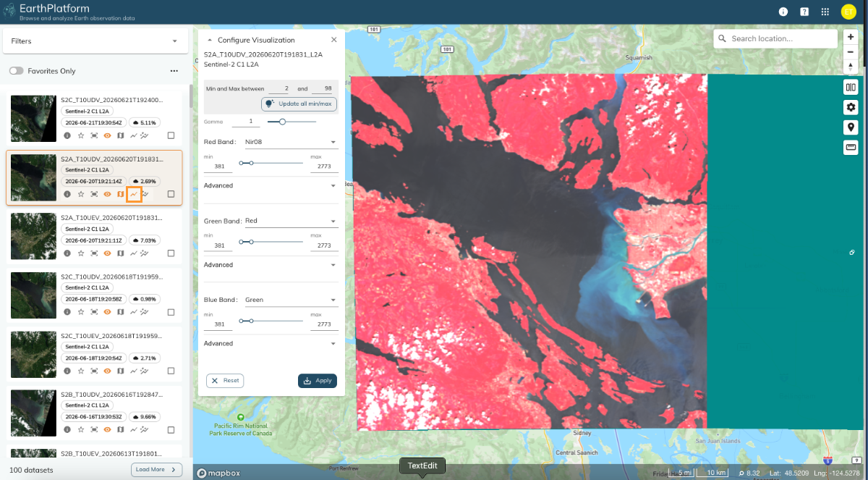Zoom to extent of S2C_T10UDV_20260621T192400 dataset
The height and width of the screenshot is (480, 868).
[94, 135]
